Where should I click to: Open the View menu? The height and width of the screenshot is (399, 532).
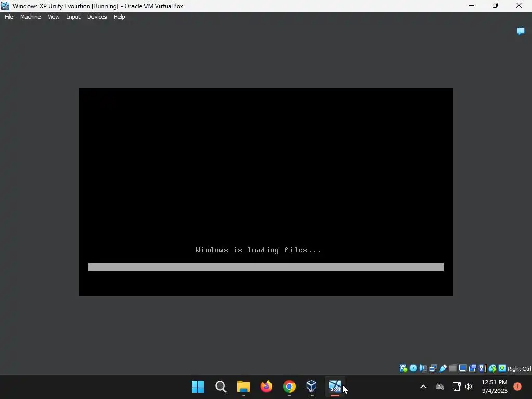[54, 17]
